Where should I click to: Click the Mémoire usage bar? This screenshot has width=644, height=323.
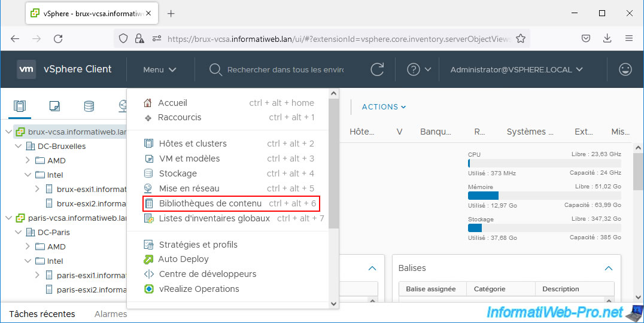click(545, 196)
